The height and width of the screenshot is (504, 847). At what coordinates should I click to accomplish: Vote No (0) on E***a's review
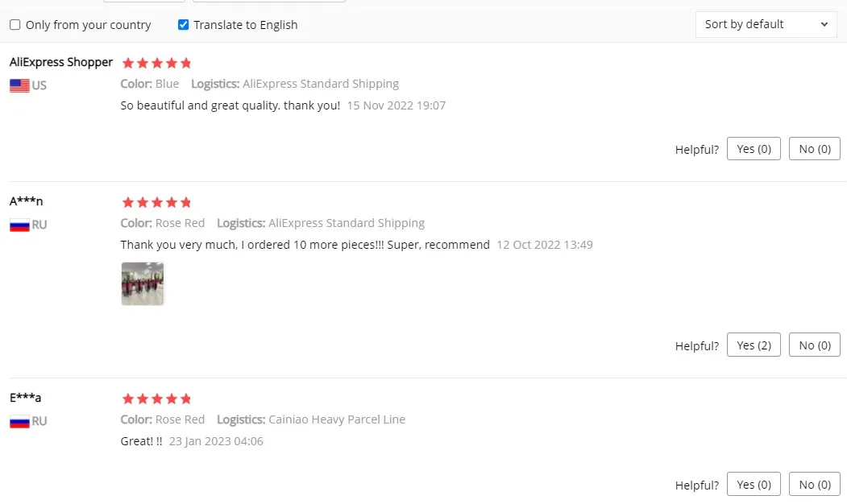815,484
